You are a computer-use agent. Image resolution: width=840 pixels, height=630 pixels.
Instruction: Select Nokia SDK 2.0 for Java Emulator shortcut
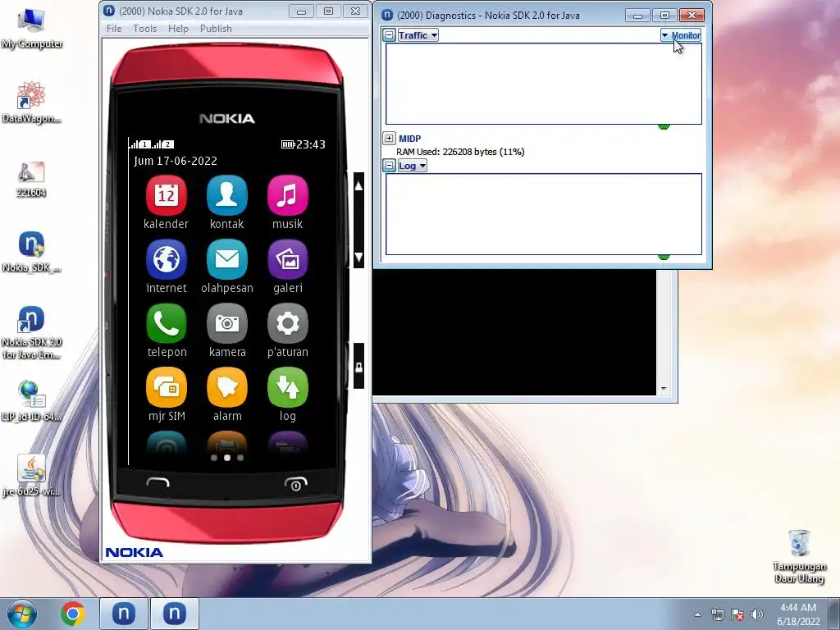[x=31, y=332]
